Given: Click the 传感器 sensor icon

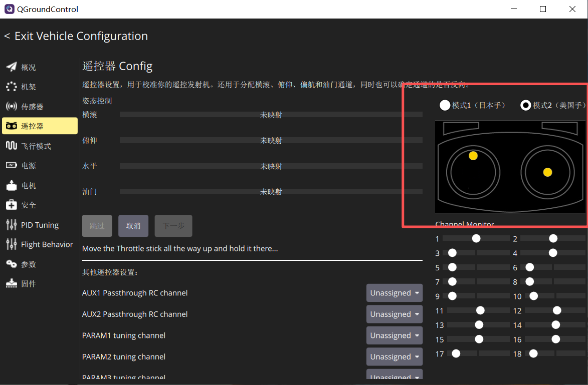Looking at the screenshot, I should pyautogui.click(x=11, y=106).
